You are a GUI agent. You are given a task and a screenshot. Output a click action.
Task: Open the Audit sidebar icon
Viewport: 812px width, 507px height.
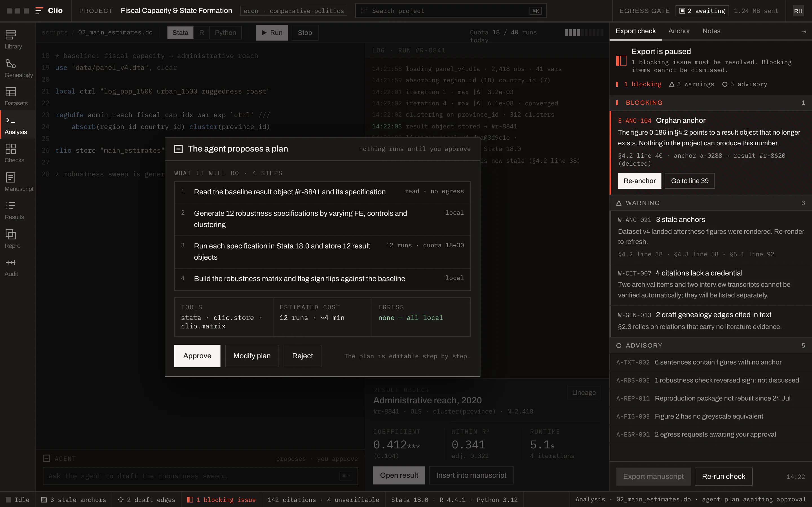[11, 267]
